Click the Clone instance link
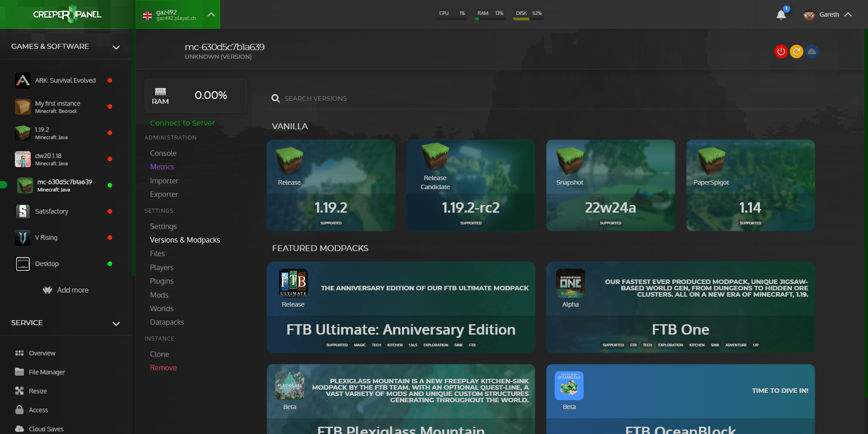868x434 pixels. pyautogui.click(x=159, y=354)
